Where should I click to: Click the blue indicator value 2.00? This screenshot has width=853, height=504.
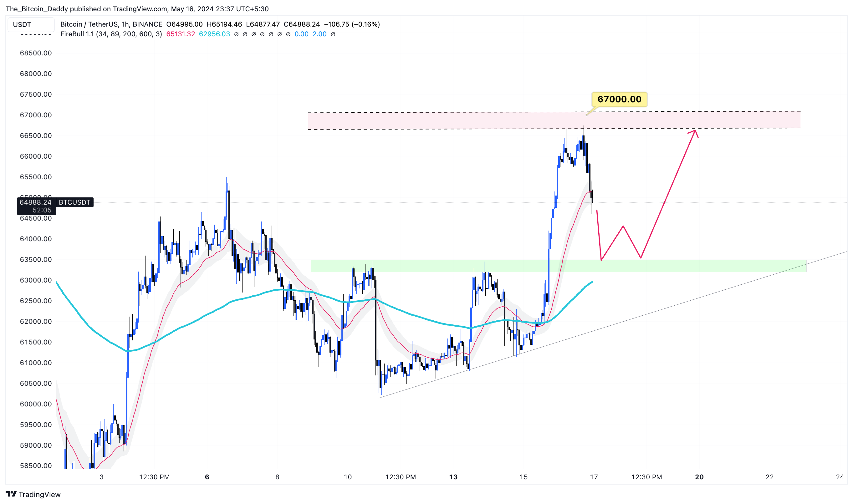tap(319, 34)
